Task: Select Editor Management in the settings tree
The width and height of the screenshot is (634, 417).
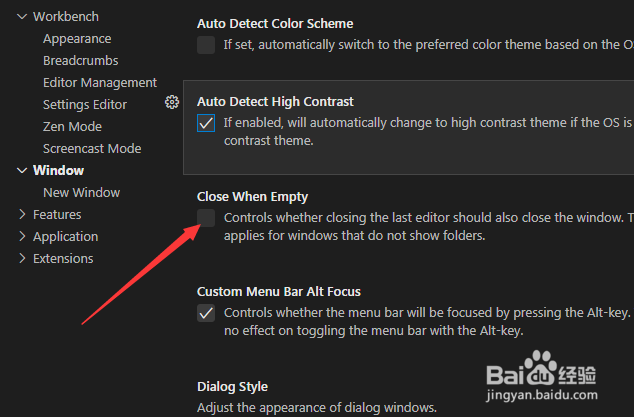Action: click(x=100, y=83)
